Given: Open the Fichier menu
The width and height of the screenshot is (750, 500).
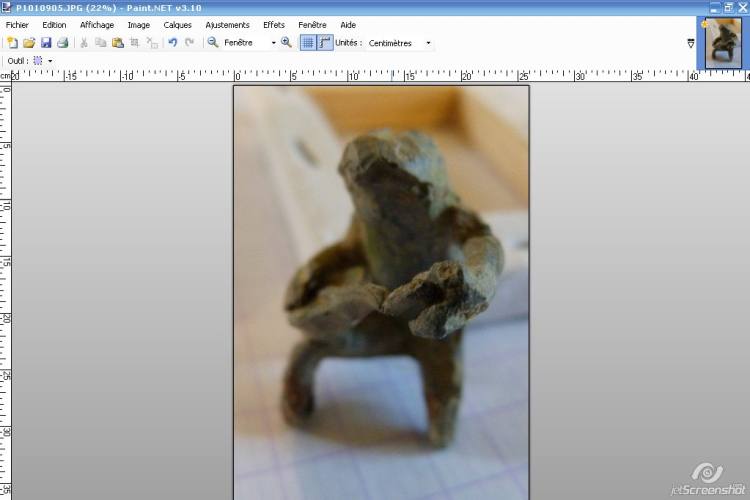Looking at the screenshot, I should (17, 25).
